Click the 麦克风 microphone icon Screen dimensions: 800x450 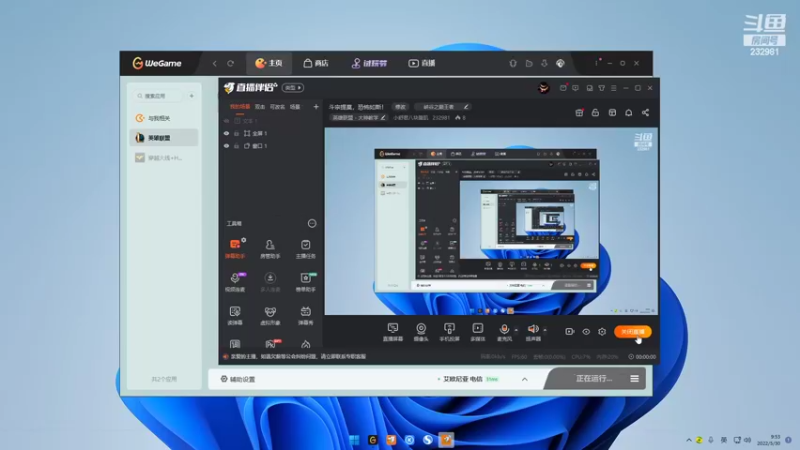coord(504,332)
